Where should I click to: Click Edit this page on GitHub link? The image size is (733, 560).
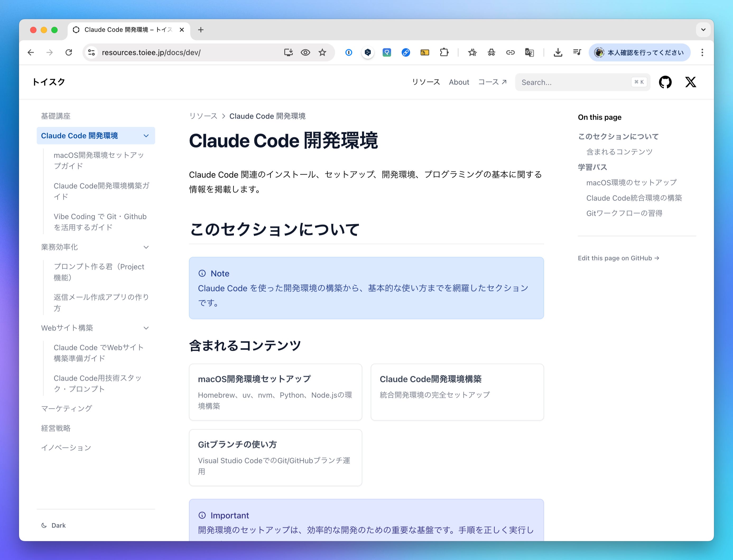618,258
